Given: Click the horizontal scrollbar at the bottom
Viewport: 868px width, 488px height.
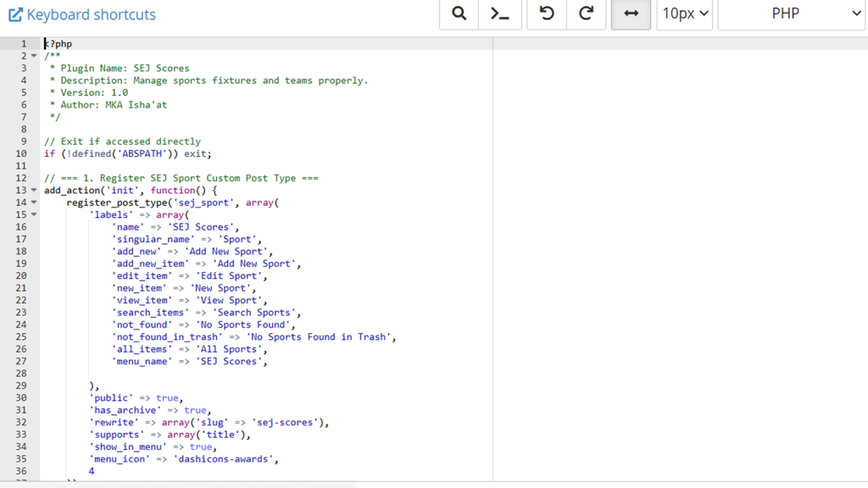Looking at the screenshot, I should click(178, 485).
